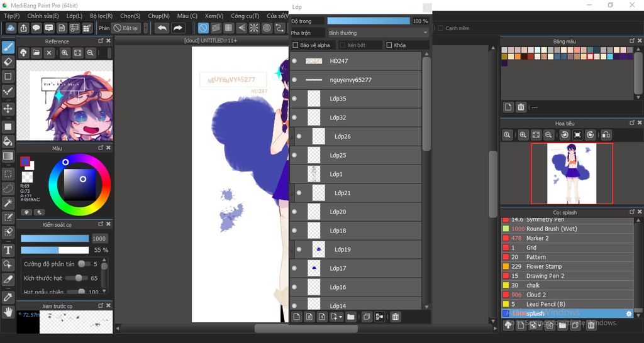Open the Chỉnh sửa(E) menu
This screenshot has height=343, width=644.
coord(43,16)
